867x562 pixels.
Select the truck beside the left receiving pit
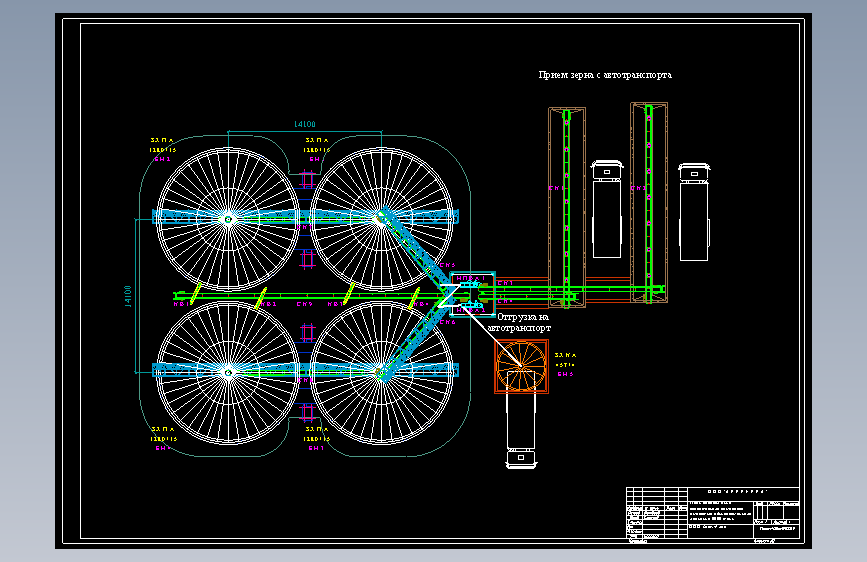point(607,209)
